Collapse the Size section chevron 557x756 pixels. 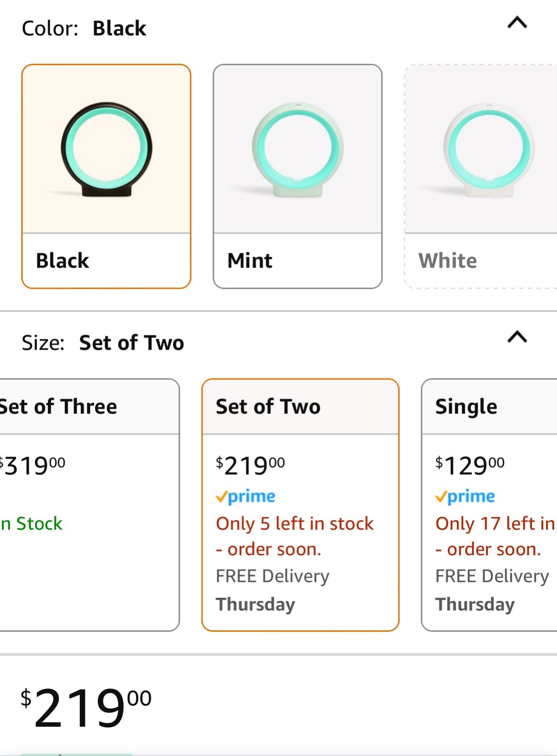tap(517, 337)
